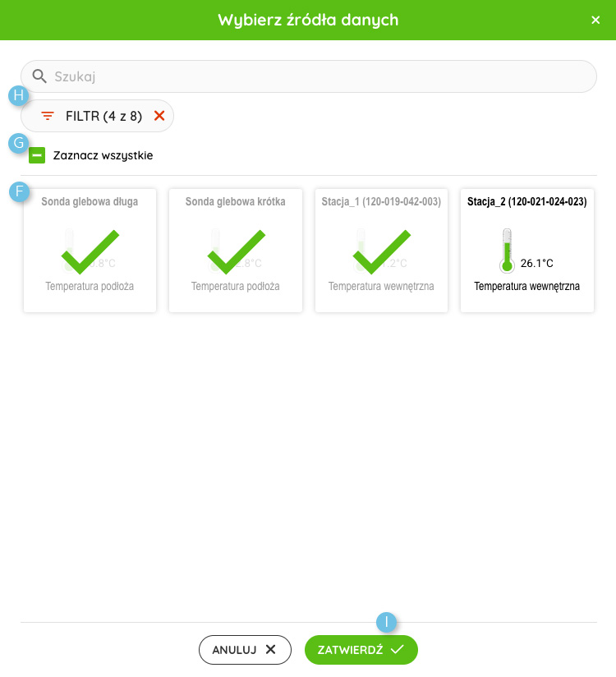Viewport: 616px width, 677px height.
Task: Toggle the Zaznacz wszystkie checkbox
Action: click(x=37, y=155)
